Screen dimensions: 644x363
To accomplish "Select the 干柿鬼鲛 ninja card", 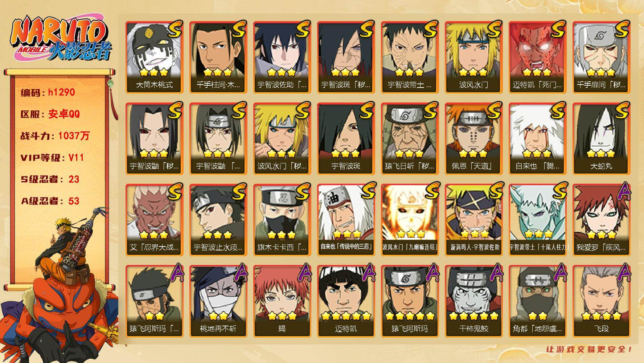I will point(473,301).
